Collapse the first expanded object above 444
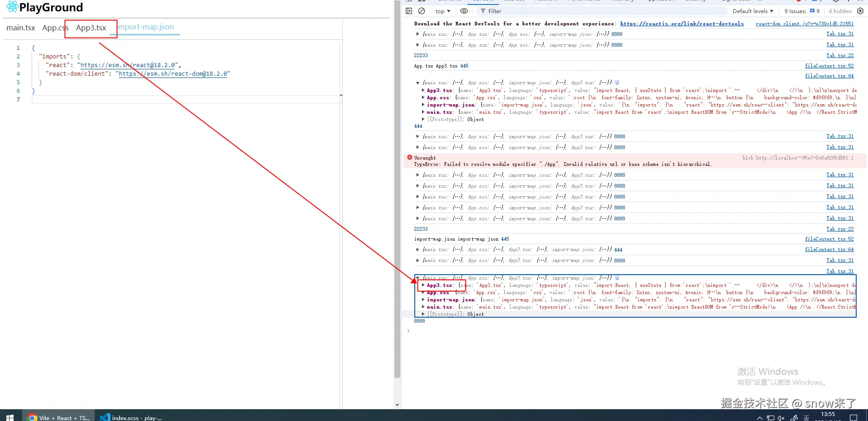The image size is (868, 421). point(417,83)
